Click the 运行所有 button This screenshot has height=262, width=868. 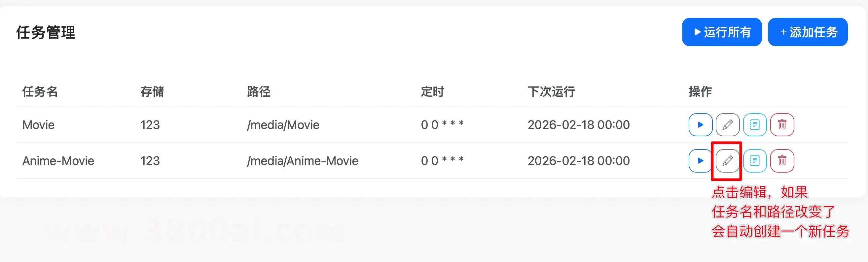(721, 32)
